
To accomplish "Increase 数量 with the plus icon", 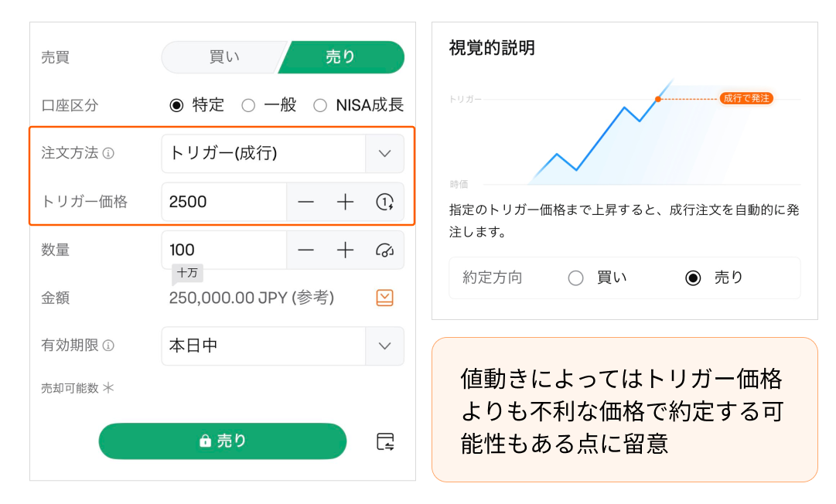I will click(345, 250).
